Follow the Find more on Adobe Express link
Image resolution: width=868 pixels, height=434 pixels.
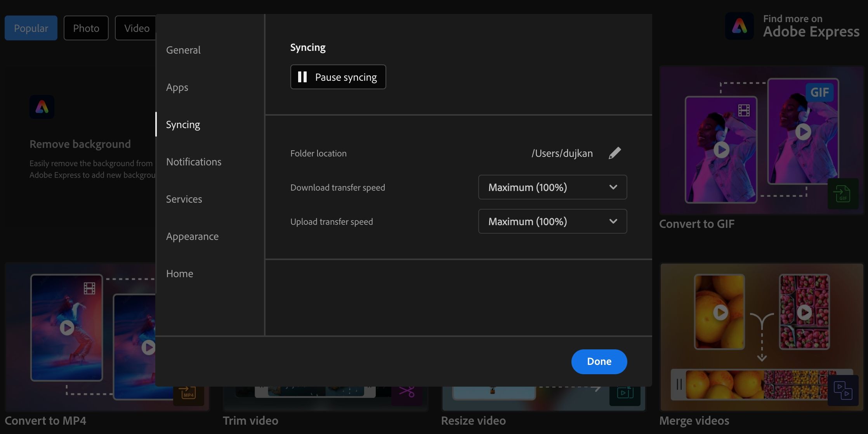pyautogui.click(x=811, y=25)
